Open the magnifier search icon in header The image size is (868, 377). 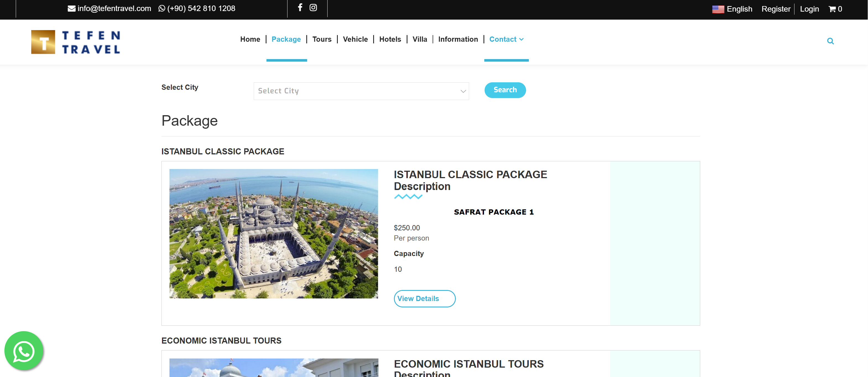coord(830,41)
